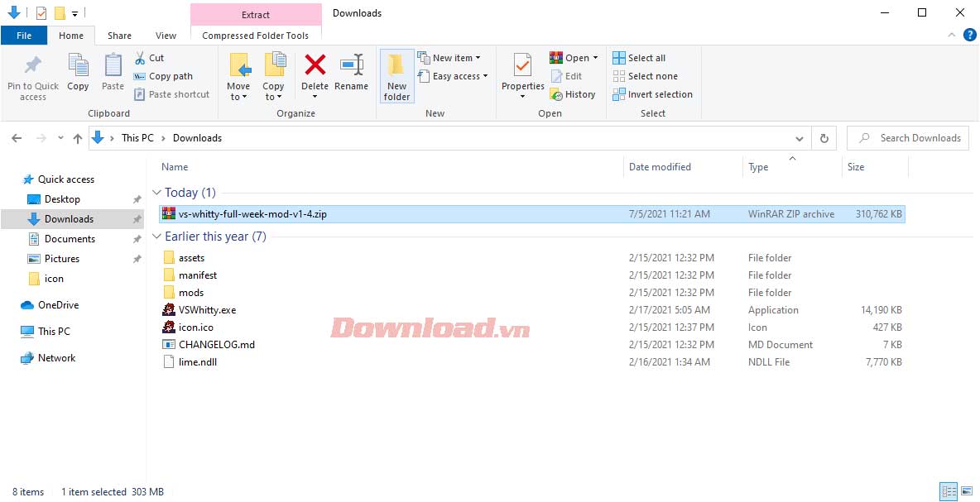Refresh the Downloads folder

pos(824,139)
